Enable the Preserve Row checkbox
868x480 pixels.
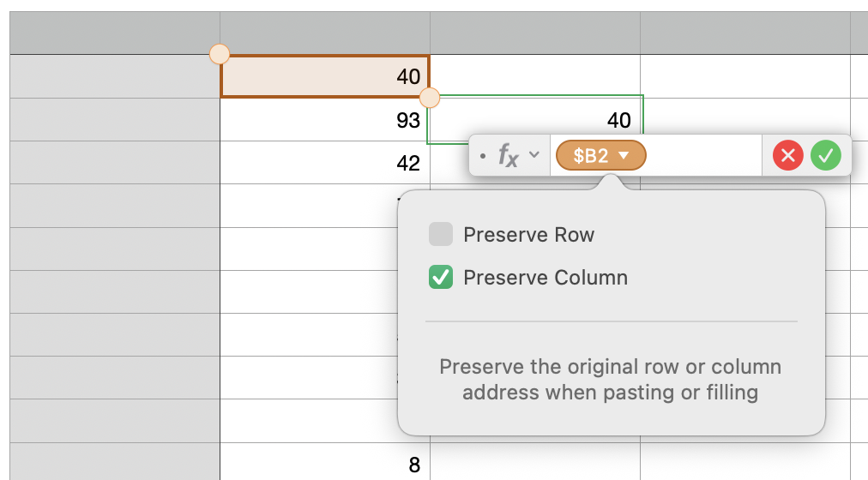[441, 234]
